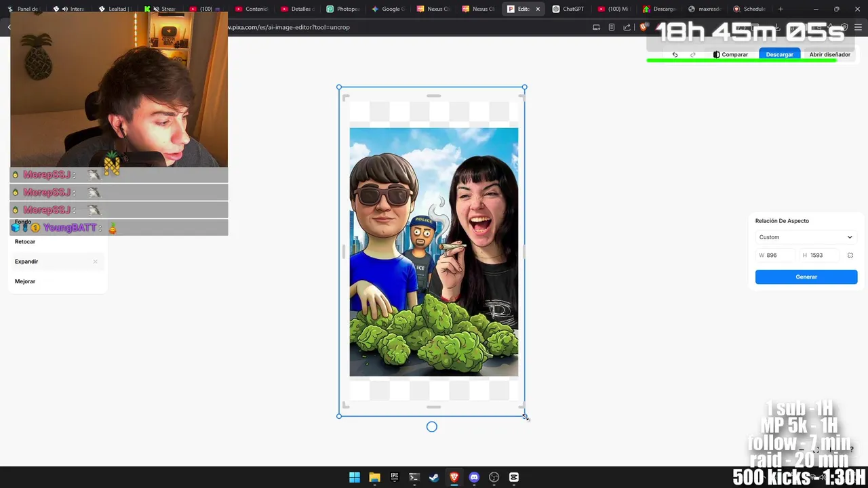868x488 pixels.
Task: Select the Mejorar tool
Action: click(x=25, y=281)
